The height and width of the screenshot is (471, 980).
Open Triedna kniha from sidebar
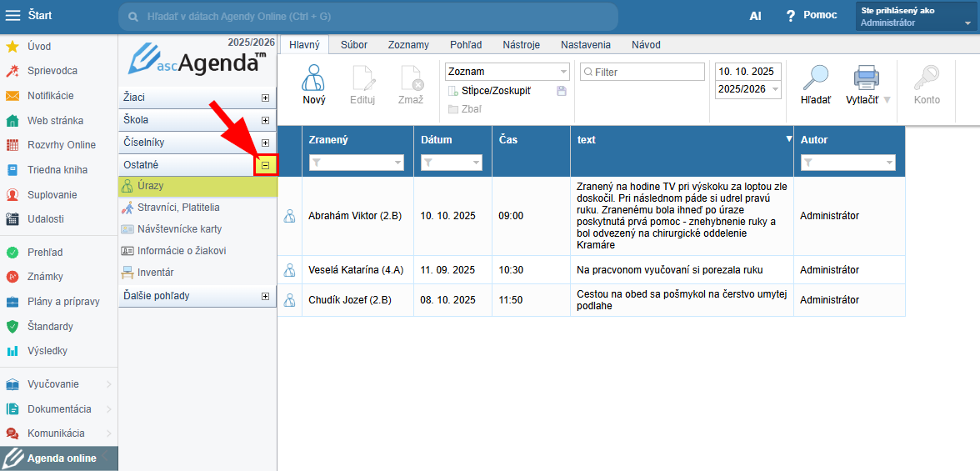[57, 170]
